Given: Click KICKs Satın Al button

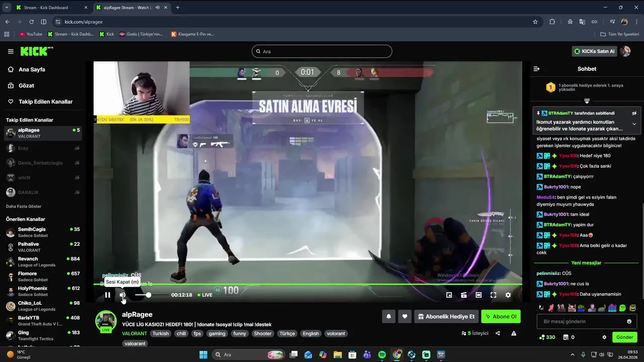Looking at the screenshot, I should 595,51.
